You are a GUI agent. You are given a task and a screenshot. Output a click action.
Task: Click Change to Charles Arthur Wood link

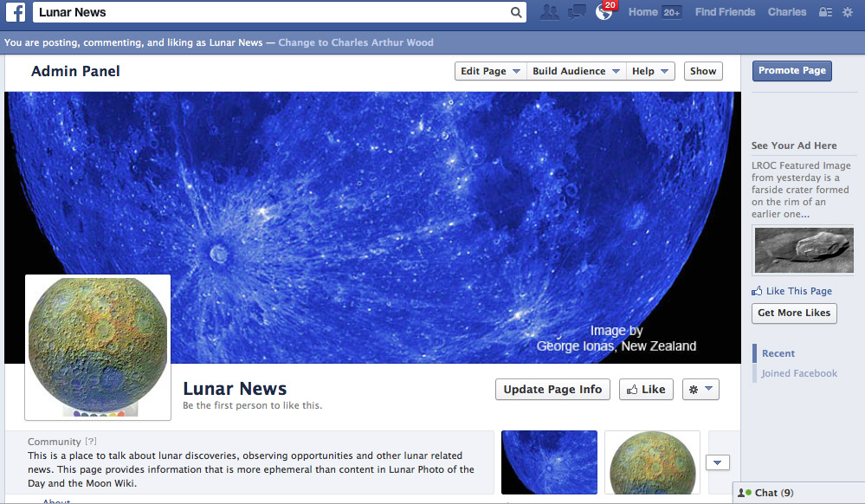click(356, 42)
